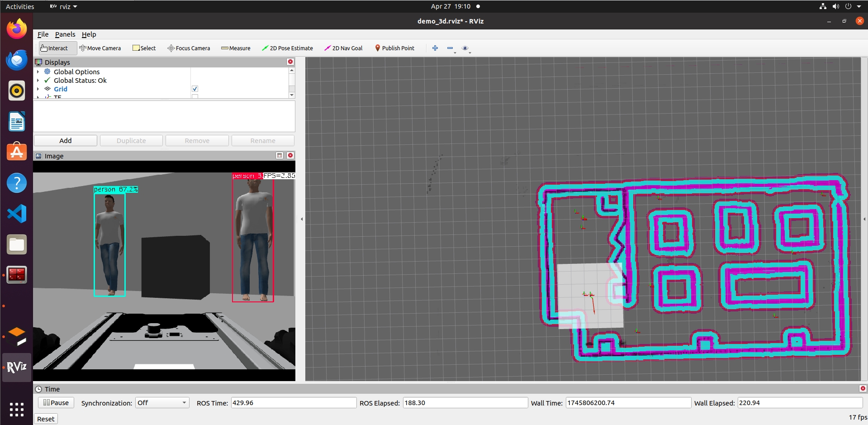Click the minus remove-tool icon

(x=450, y=48)
